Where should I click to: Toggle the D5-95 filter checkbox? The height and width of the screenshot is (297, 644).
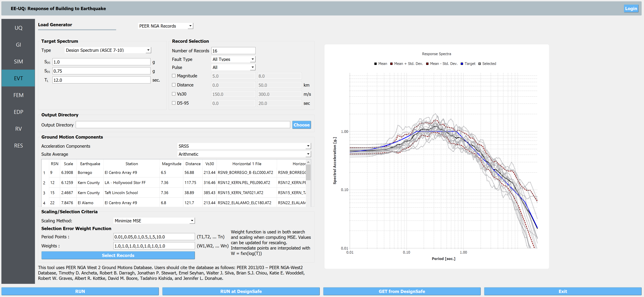tap(174, 103)
